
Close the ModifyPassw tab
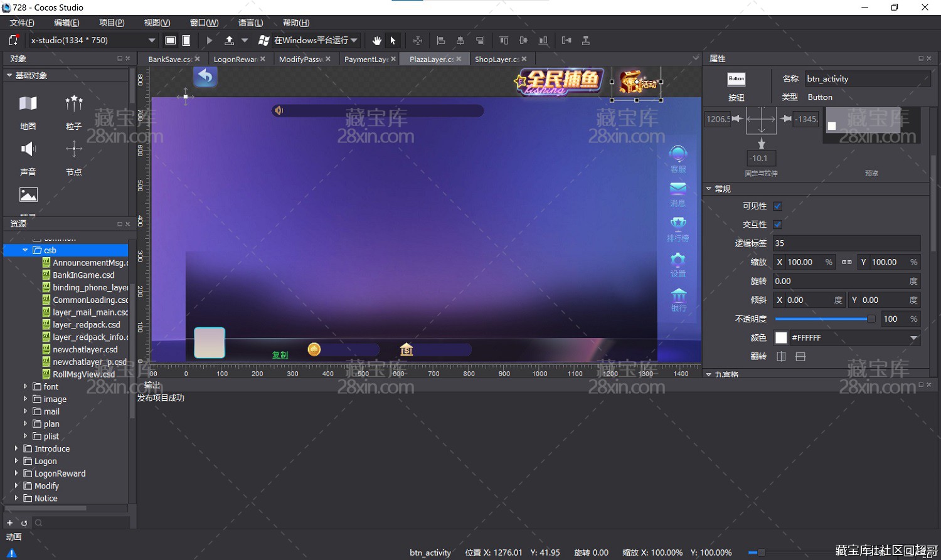328,59
